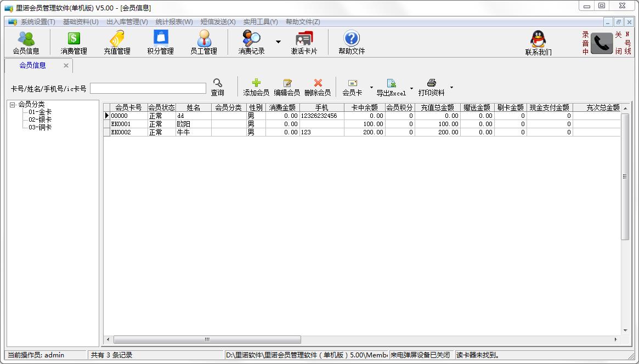Open dropdown arrow beside 导出Excel
The image size is (639, 364).
pos(411,87)
